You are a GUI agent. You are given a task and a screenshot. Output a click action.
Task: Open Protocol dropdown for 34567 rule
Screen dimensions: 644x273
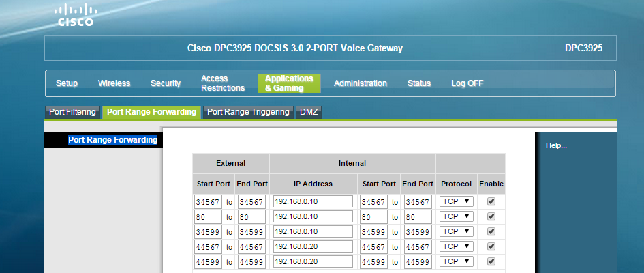[457, 201]
